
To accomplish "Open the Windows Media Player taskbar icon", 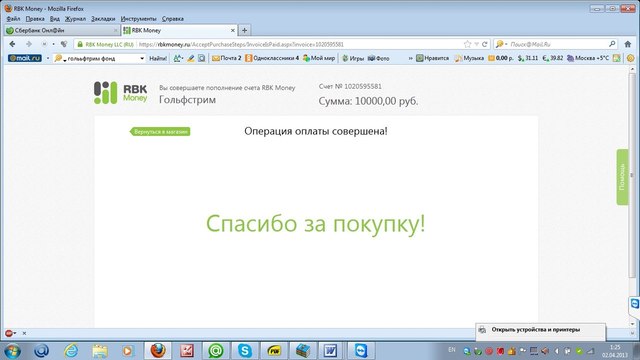I will 128,351.
